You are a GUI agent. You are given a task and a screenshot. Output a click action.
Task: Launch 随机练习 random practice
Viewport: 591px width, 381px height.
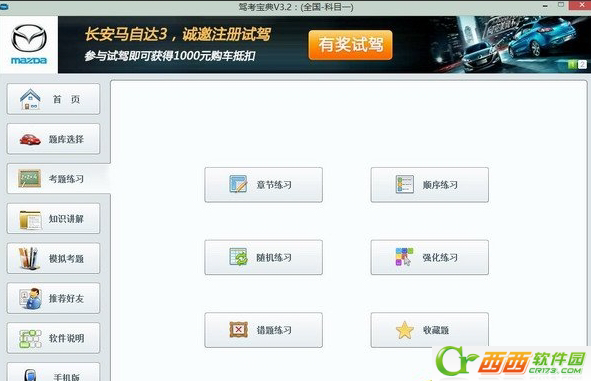pos(263,257)
